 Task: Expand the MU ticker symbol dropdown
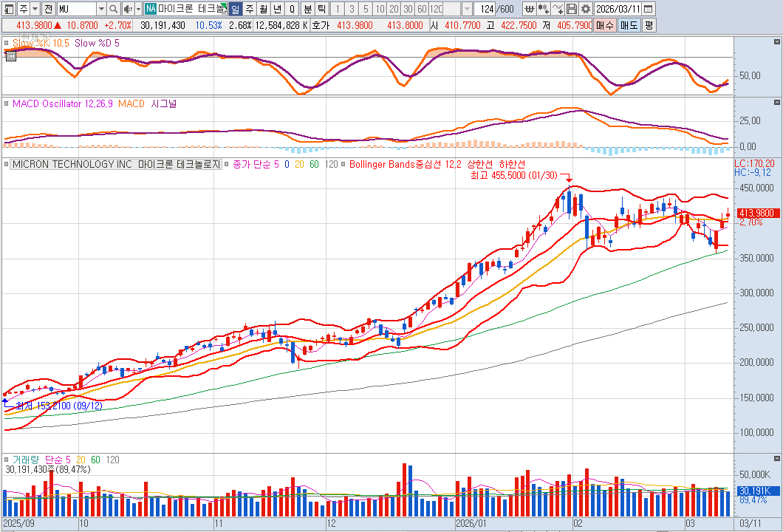click(x=100, y=9)
